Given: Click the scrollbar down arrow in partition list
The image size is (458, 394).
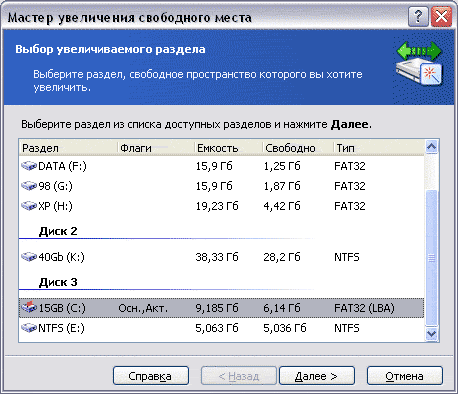Looking at the screenshot, I should click(432, 333).
